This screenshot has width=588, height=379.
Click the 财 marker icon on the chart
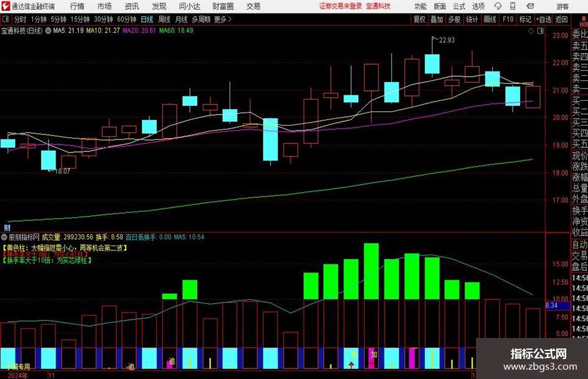[7, 227]
